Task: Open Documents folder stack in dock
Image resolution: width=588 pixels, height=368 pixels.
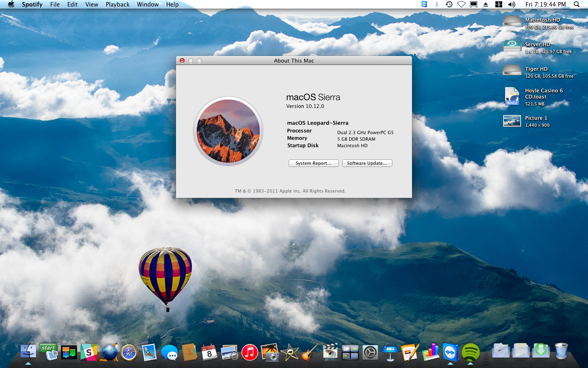Action: [521, 351]
